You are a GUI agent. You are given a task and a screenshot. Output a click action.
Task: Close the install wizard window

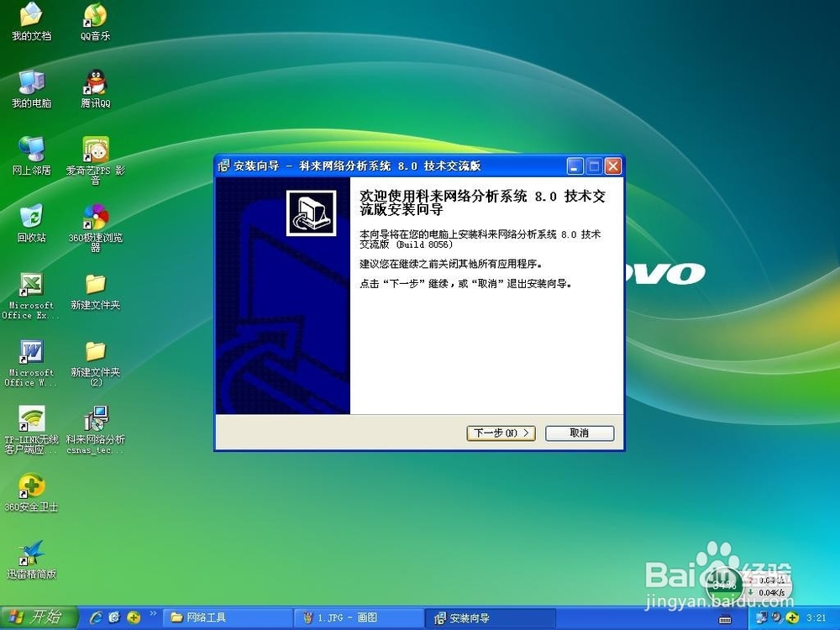(613, 166)
